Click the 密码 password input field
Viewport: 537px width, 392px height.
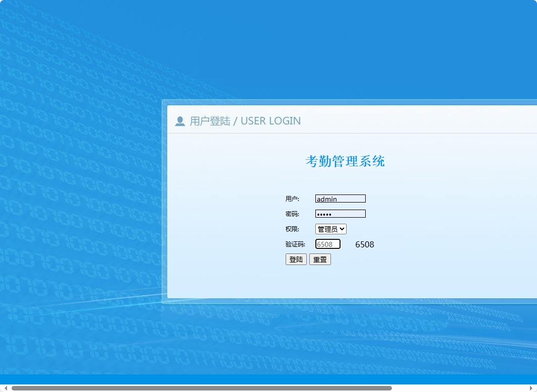pyautogui.click(x=340, y=213)
